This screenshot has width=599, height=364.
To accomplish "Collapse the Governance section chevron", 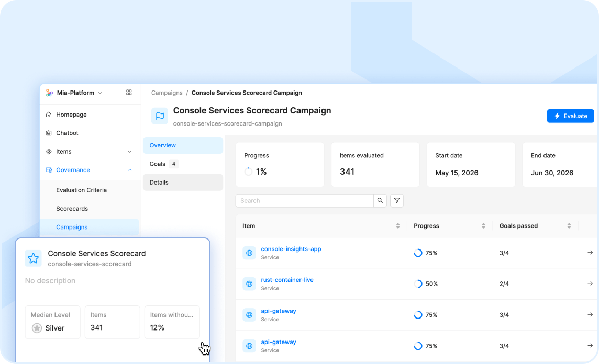I will point(130,170).
